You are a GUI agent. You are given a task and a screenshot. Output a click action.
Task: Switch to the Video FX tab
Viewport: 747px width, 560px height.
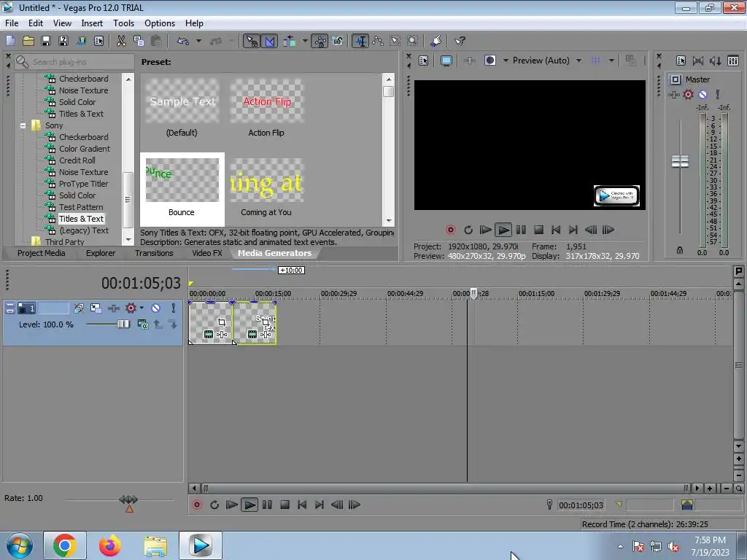click(x=206, y=253)
